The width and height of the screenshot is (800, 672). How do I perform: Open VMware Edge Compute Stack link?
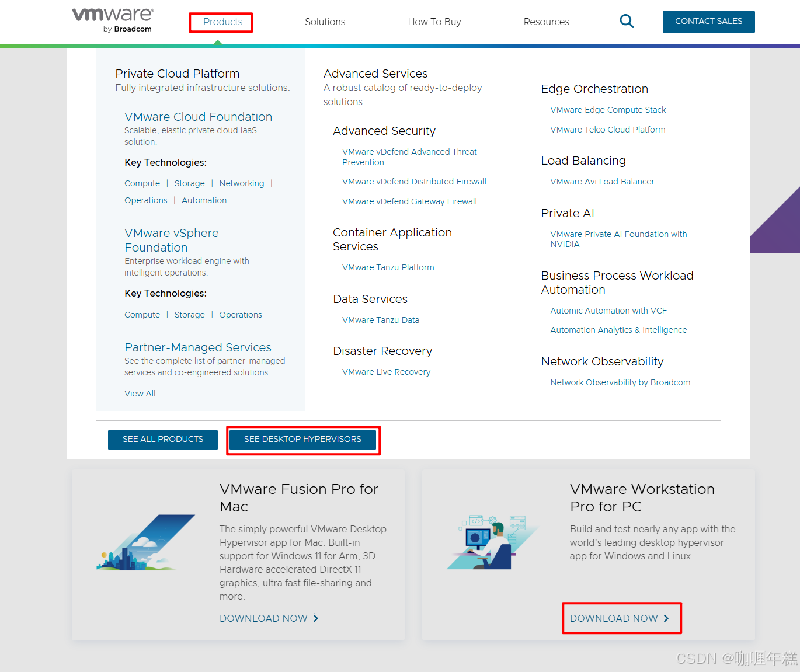[608, 110]
